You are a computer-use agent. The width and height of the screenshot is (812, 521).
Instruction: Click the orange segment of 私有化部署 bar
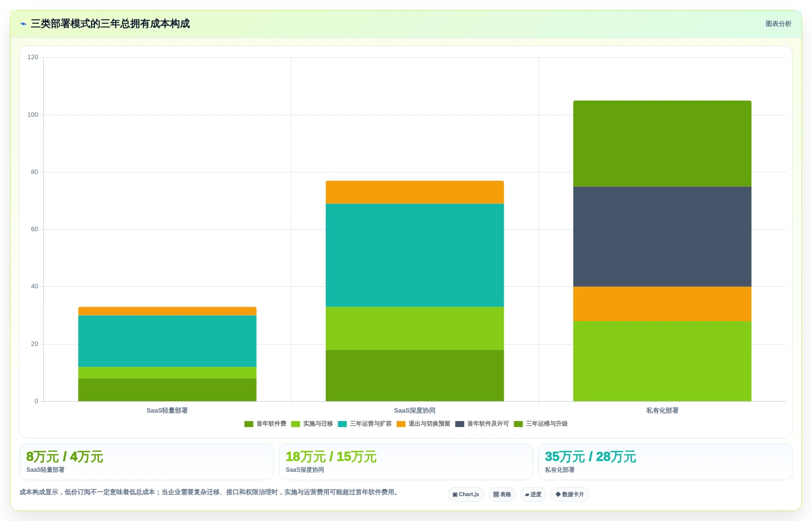pos(662,304)
